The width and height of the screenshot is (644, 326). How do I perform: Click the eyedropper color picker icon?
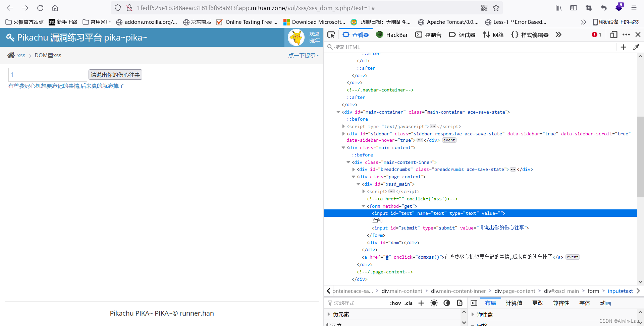pyautogui.click(x=636, y=47)
